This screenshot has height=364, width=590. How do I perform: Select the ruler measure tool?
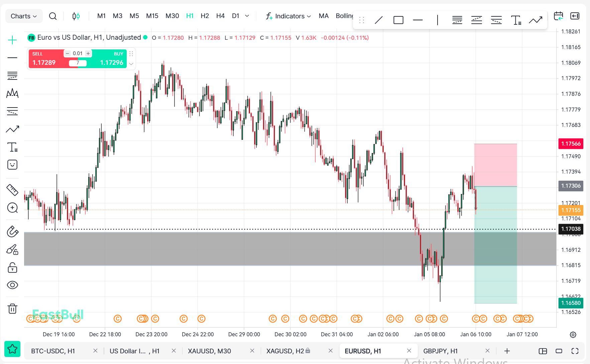tap(12, 190)
